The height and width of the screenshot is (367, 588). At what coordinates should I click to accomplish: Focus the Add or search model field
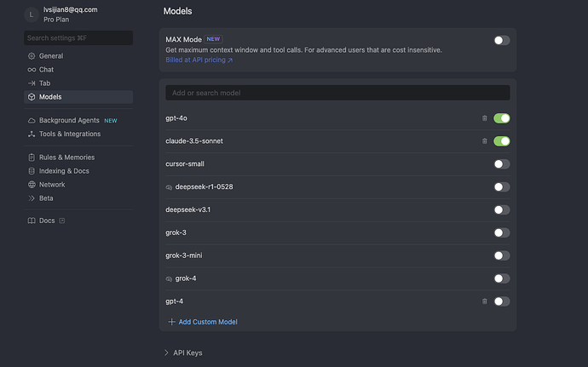337,93
